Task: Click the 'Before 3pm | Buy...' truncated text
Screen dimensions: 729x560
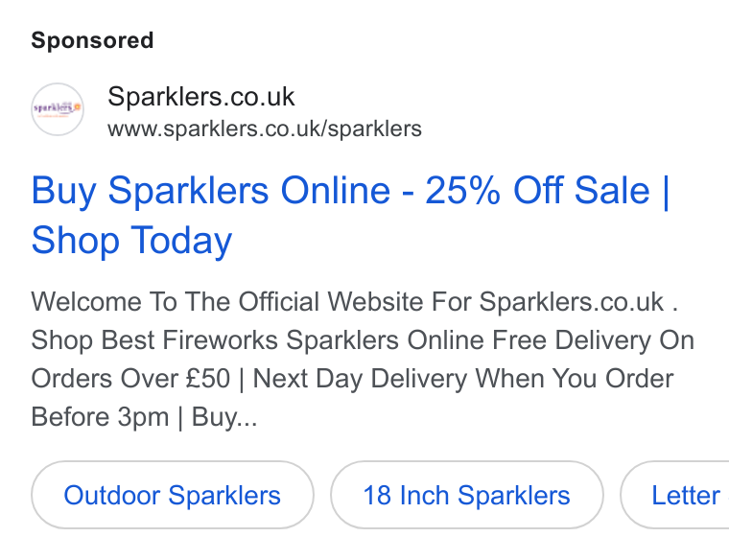Action: click(144, 417)
